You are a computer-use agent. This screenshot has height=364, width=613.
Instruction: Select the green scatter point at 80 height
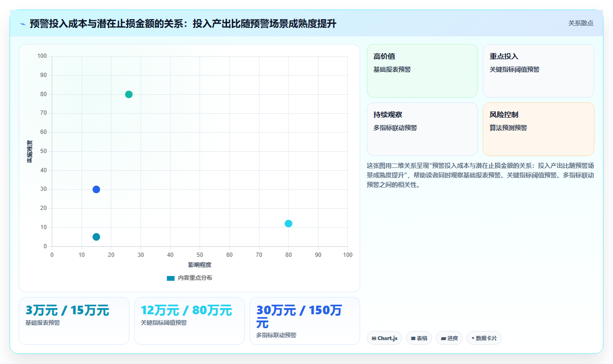tap(129, 94)
